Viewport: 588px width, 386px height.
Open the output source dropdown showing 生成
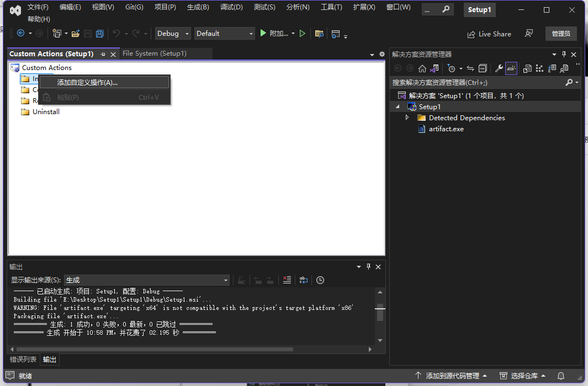[147, 280]
